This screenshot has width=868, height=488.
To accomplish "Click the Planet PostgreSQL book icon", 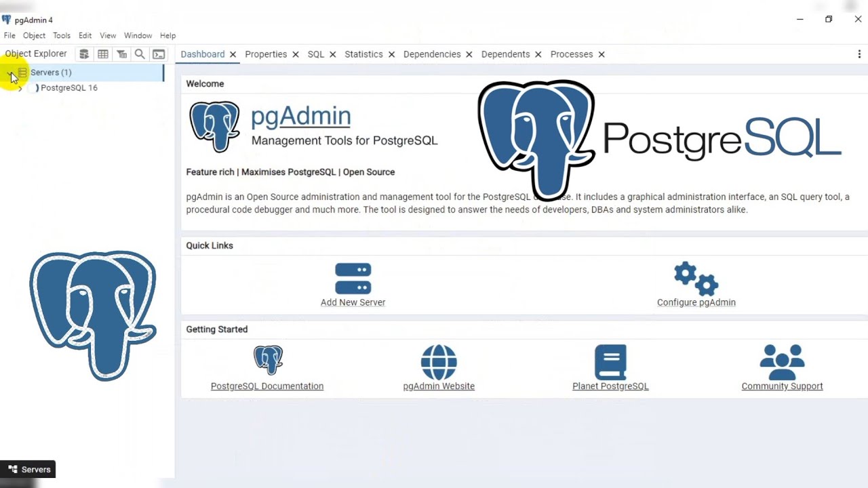I will pyautogui.click(x=610, y=362).
